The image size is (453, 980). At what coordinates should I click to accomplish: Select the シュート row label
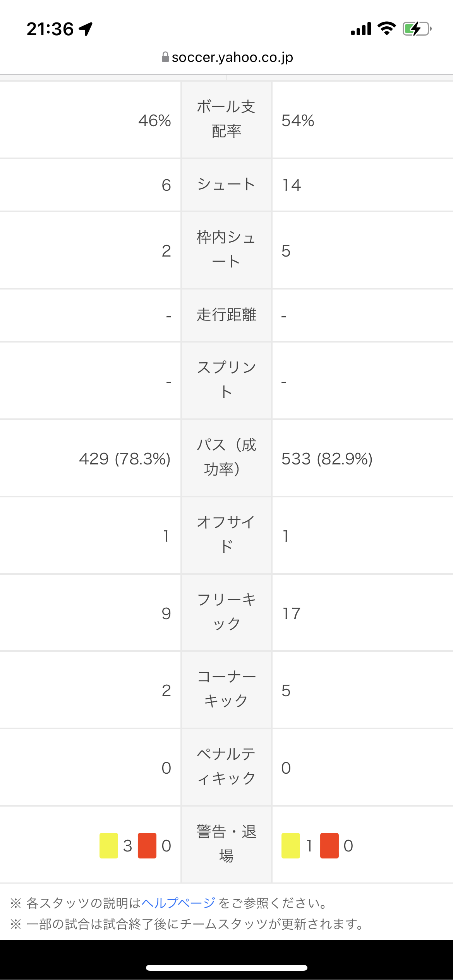click(x=226, y=185)
